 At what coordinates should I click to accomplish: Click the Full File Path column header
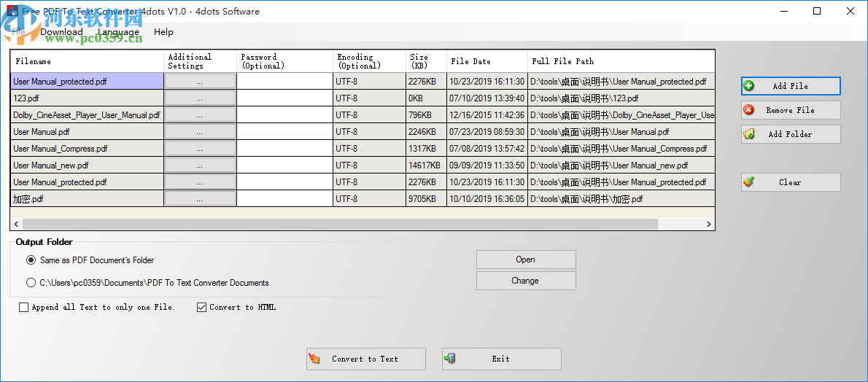coord(621,61)
